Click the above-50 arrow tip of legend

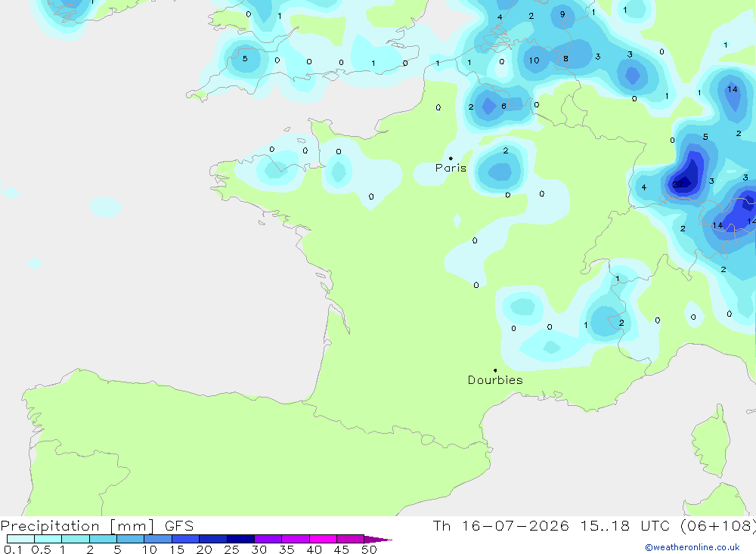point(379,540)
